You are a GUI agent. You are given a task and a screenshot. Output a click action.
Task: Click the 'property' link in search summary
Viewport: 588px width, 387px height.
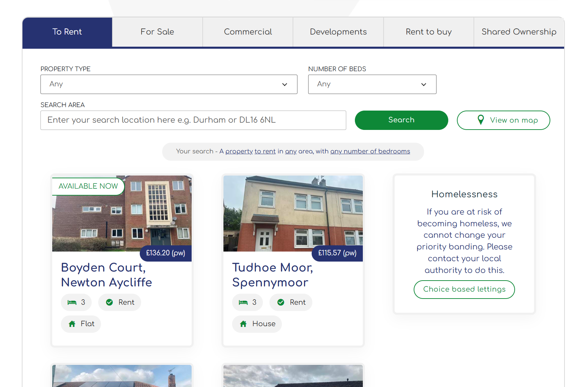point(239,151)
